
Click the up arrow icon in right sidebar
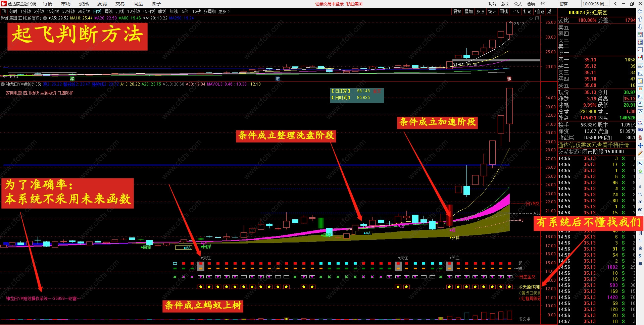[640, 19]
